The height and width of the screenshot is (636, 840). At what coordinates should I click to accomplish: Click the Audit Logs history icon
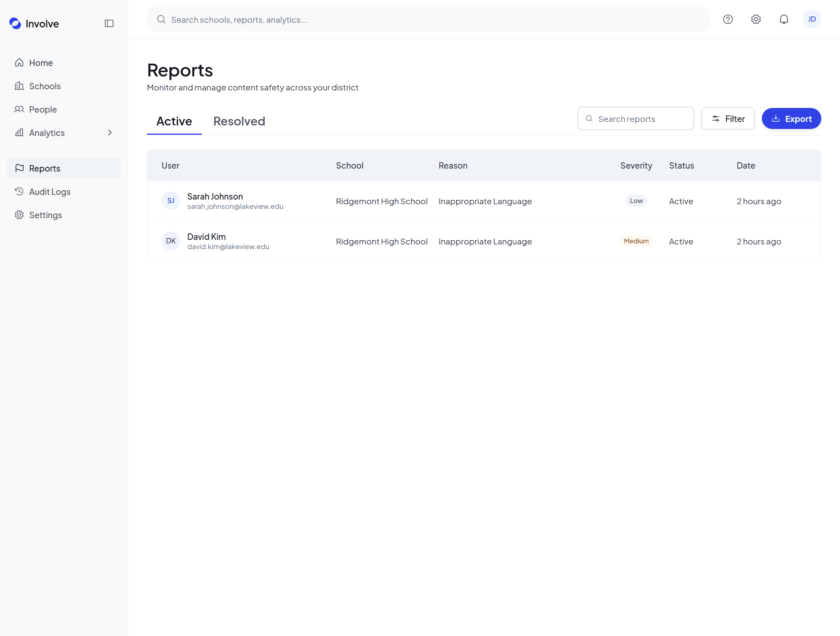19,191
